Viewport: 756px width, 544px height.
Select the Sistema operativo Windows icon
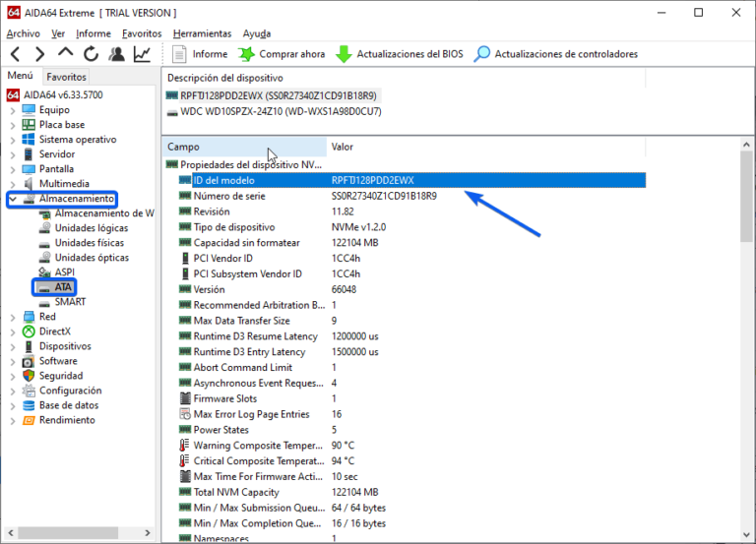click(29, 140)
